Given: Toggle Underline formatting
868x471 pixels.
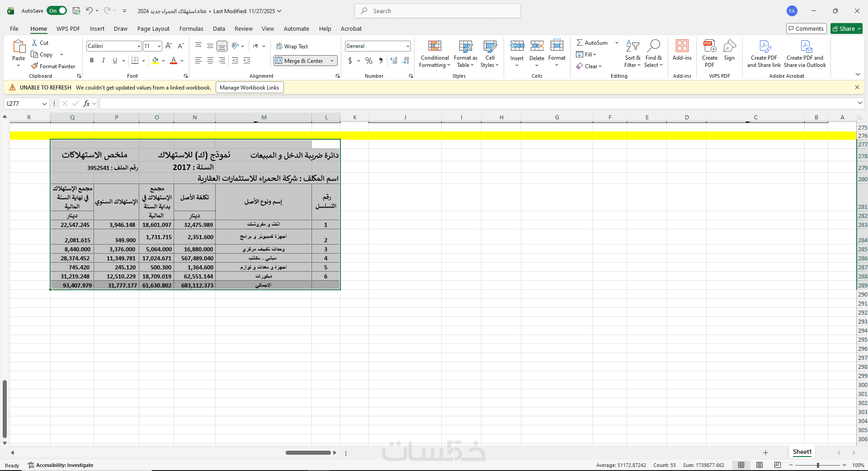Looking at the screenshot, I should (x=115, y=61).
